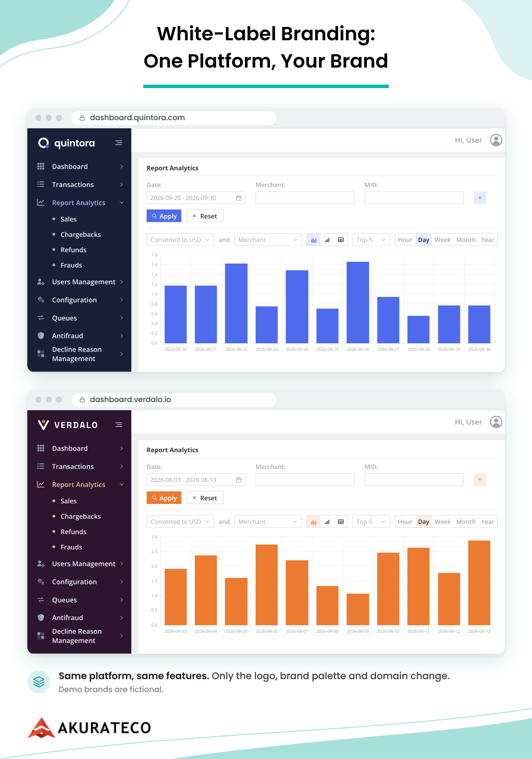Toggle the Verdalo sidebar hamburger menu
This screenshot has width=532, height=759.
pos(119,425)
